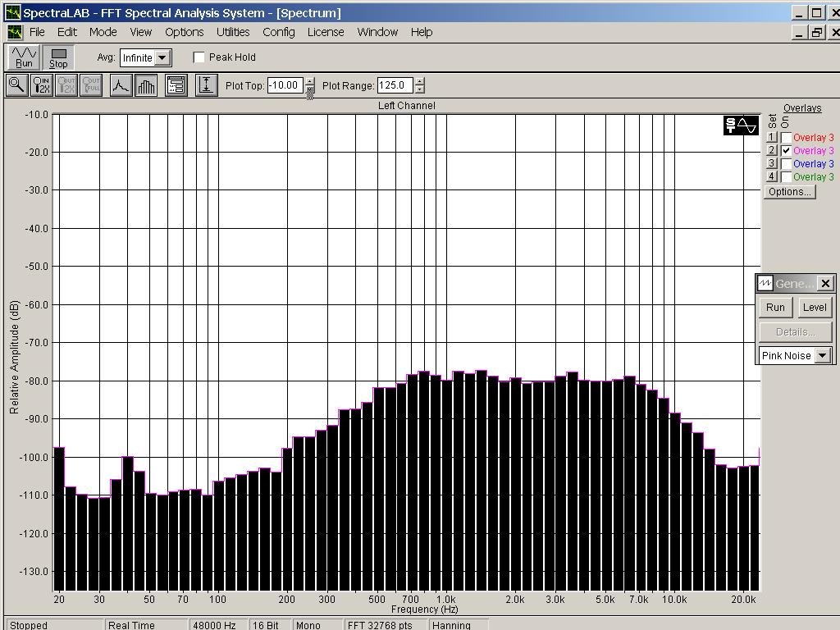Stop the analyzer using the Stop button
Screen dimensions: 840x630
[x=58, y=57]
